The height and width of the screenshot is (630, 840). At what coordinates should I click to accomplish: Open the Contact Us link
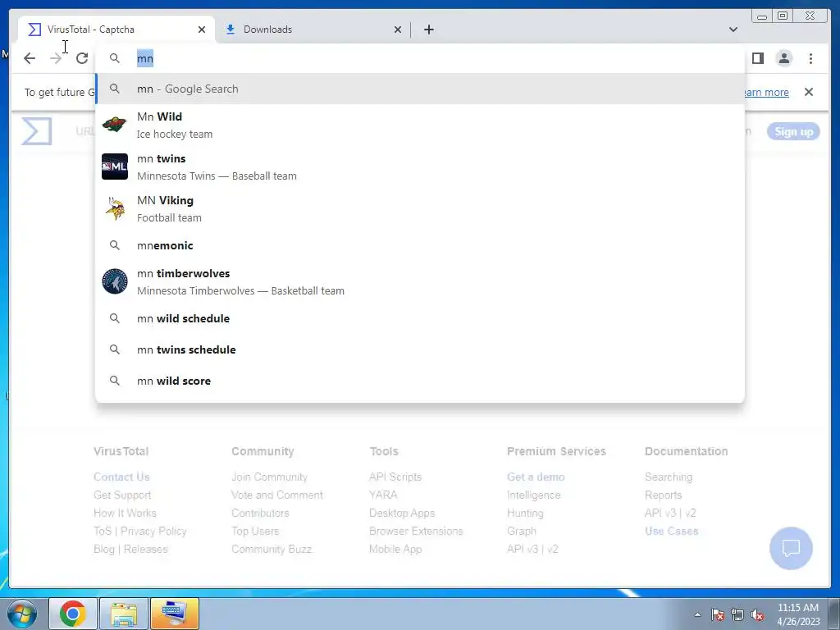click(121, 477)
